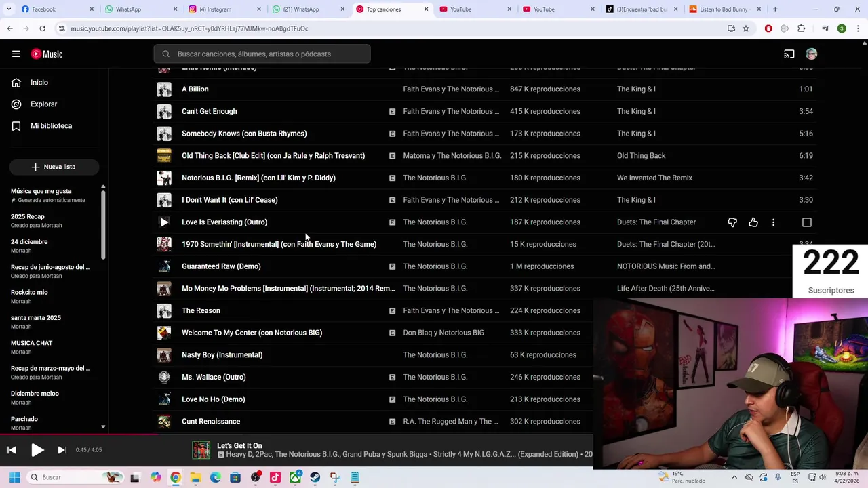Switch to the (21) WhatsApp tab
This screenshot has width=868, height=488.
tap(309, 9)
